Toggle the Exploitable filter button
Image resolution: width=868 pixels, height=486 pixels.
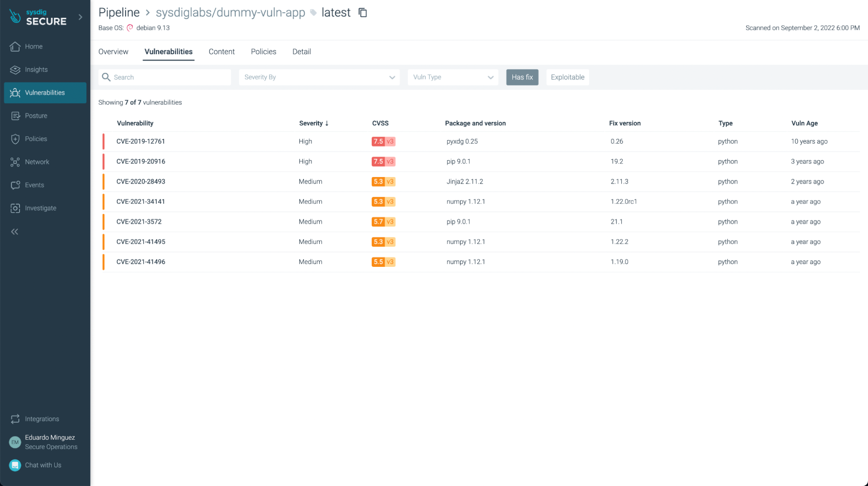tap(567, 77)
